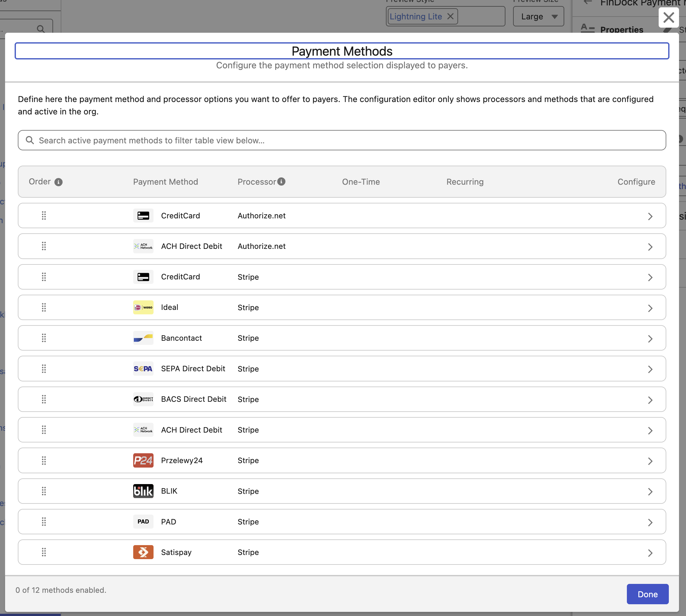686x616 pixels.
Task: Remove the Lightning Lite style pill
Action: click(x=450, y=16)
